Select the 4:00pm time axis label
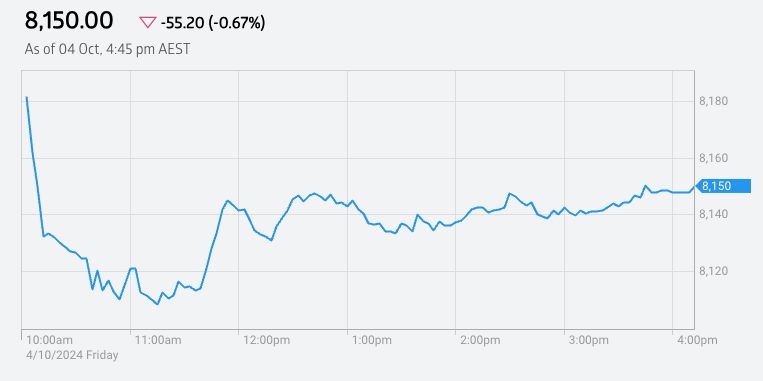Viewport: 763px width, 381px height. coord(697,340)
